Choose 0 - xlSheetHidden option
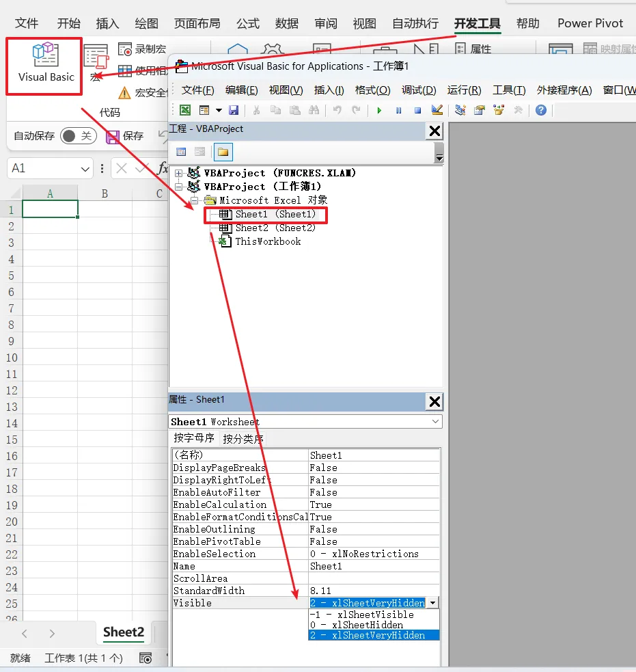This screenshot has height=672, width=636. coord(374,625)
